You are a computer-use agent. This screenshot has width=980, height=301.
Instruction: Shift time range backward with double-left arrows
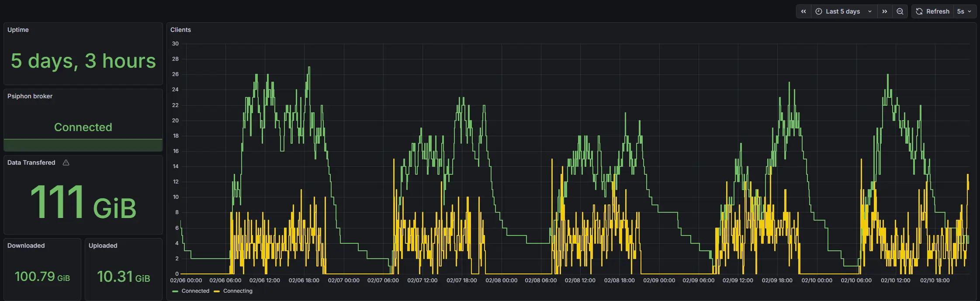pyautogui.click(x=803, y=11)
